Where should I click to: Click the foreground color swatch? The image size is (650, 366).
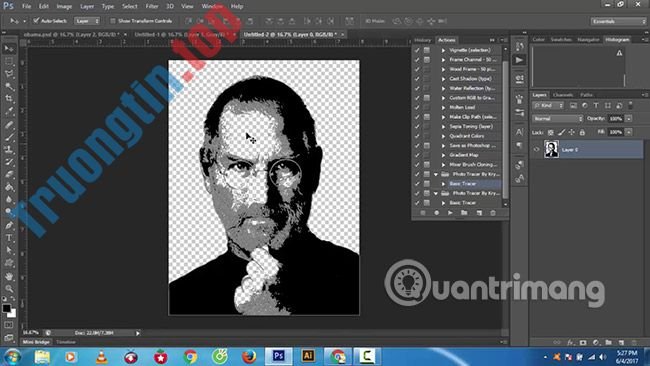(6, 308)
